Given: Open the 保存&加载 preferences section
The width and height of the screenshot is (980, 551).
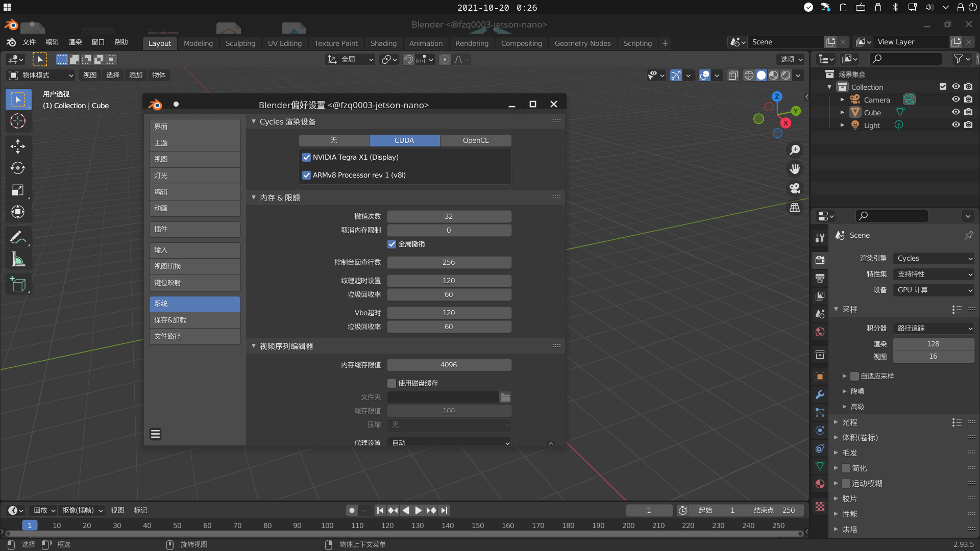Looking at the screenshot, I should click(194, 320).
